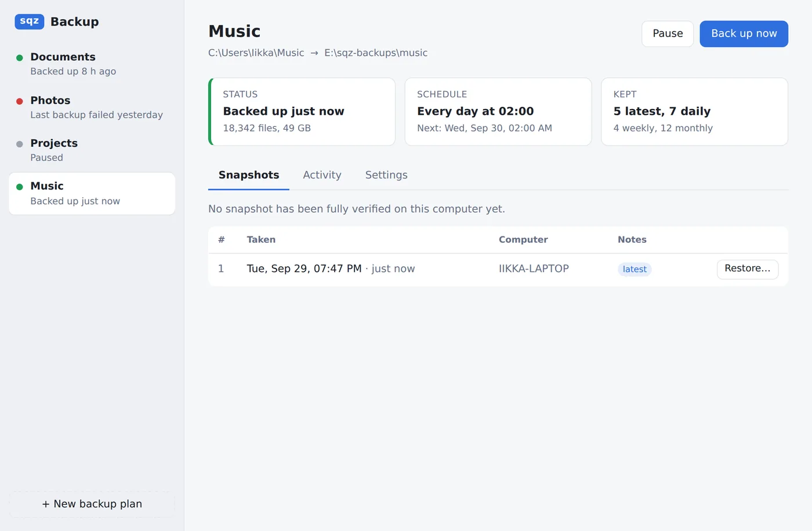Click the green status dot beside Documents
The image size is (812, 531).
coord(19,57)
